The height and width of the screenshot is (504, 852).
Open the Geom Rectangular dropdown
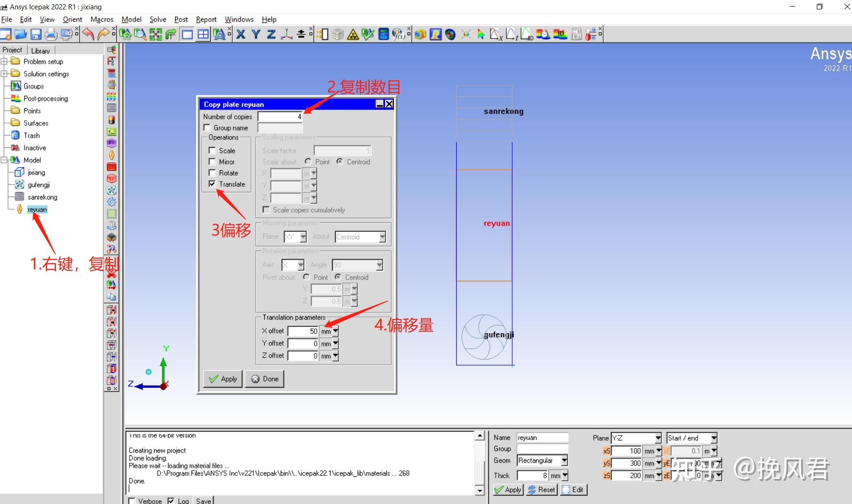tap(564, 460)
